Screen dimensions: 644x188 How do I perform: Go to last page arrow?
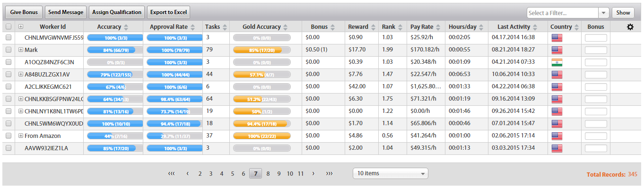[x=329, y=173]
